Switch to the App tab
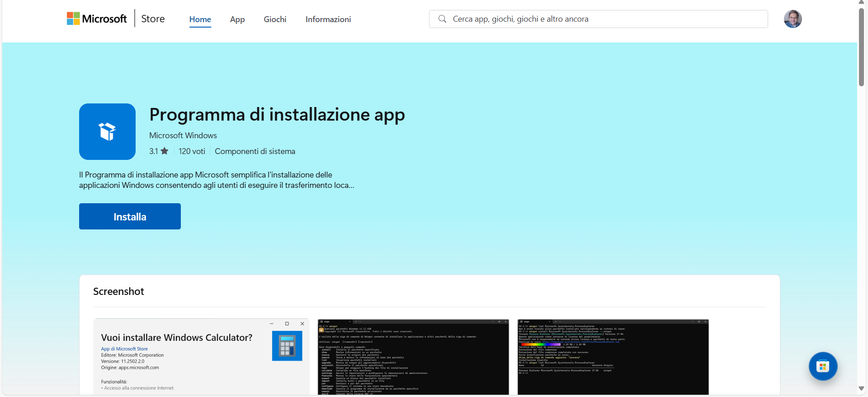868x397 pixels. pyautogui.click(x=237, y=19)
